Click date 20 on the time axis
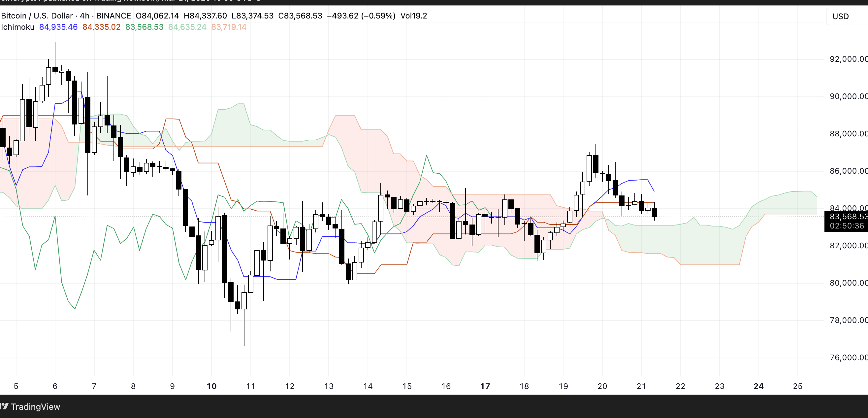Viewport: 868px width, 418px height. click(602, 386)
